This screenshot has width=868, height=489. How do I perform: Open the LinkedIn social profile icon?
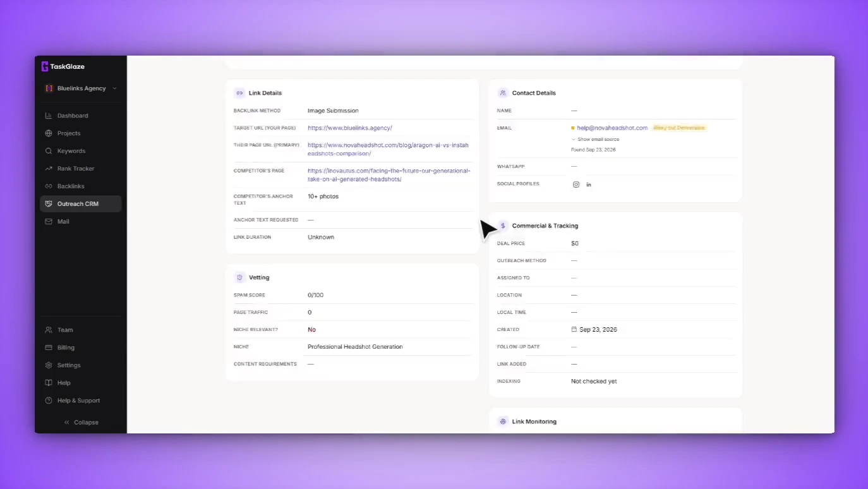click(589, 184)
